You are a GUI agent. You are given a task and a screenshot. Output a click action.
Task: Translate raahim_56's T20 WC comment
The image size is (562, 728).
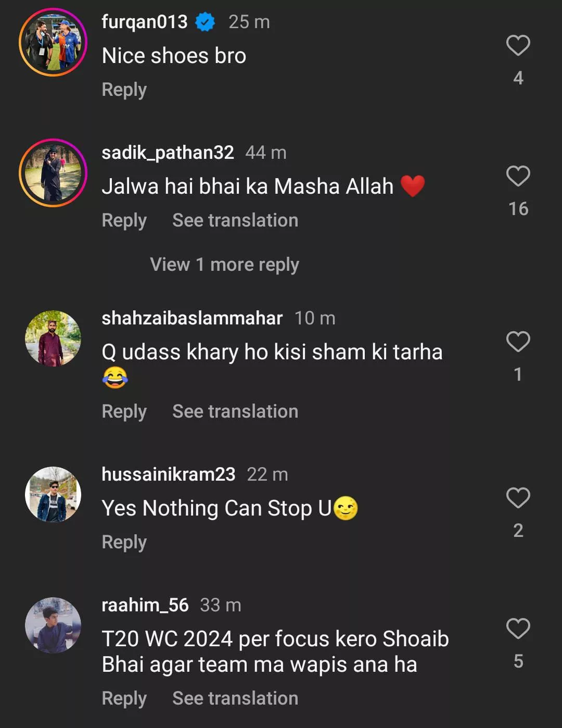(235, 698)
